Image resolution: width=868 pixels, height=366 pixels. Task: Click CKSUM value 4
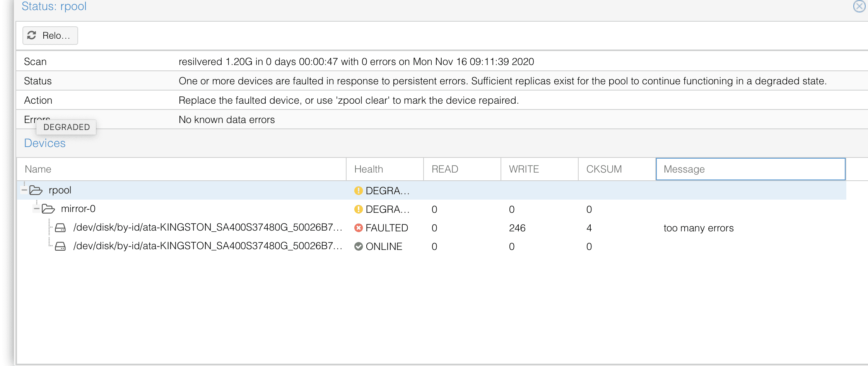[589, 228]
